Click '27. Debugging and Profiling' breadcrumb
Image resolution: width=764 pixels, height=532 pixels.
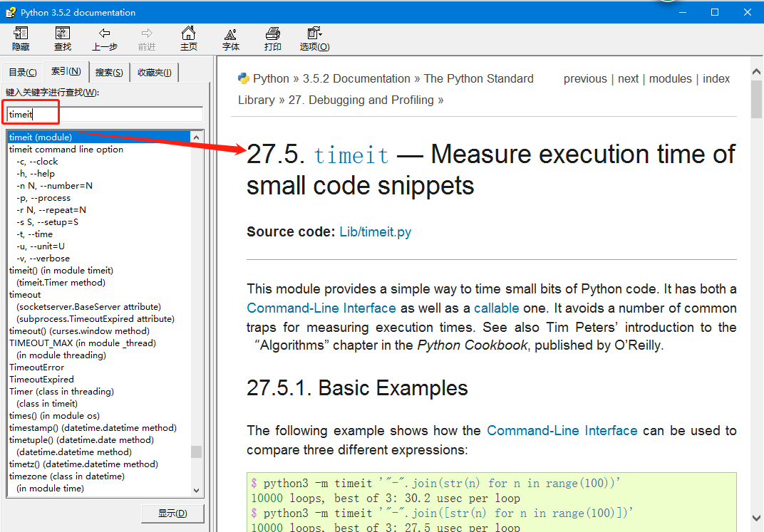point(361,100)
